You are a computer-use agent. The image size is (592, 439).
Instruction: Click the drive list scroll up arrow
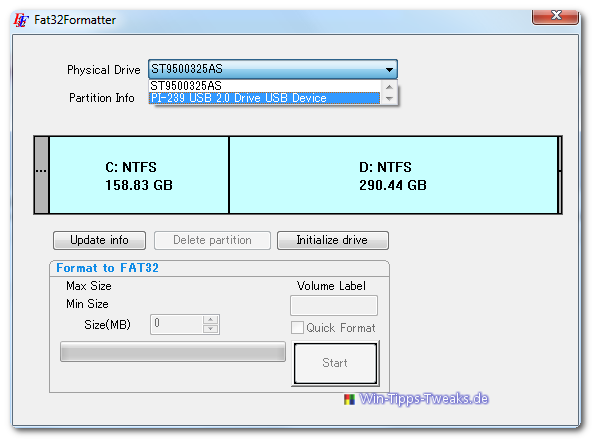(x=389, y=87)
